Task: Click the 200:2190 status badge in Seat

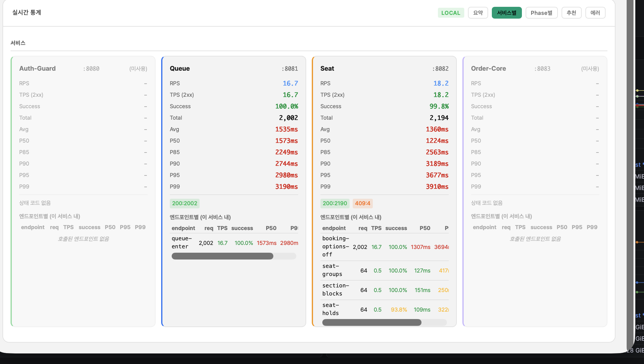Action: pos(335,203)
